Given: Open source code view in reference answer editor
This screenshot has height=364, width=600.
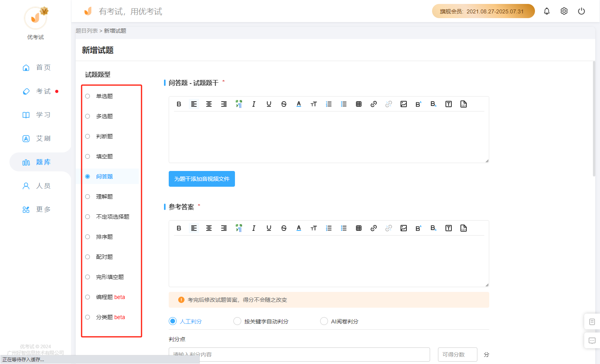Looking at the screenshot, I should [x=464, y=228].
